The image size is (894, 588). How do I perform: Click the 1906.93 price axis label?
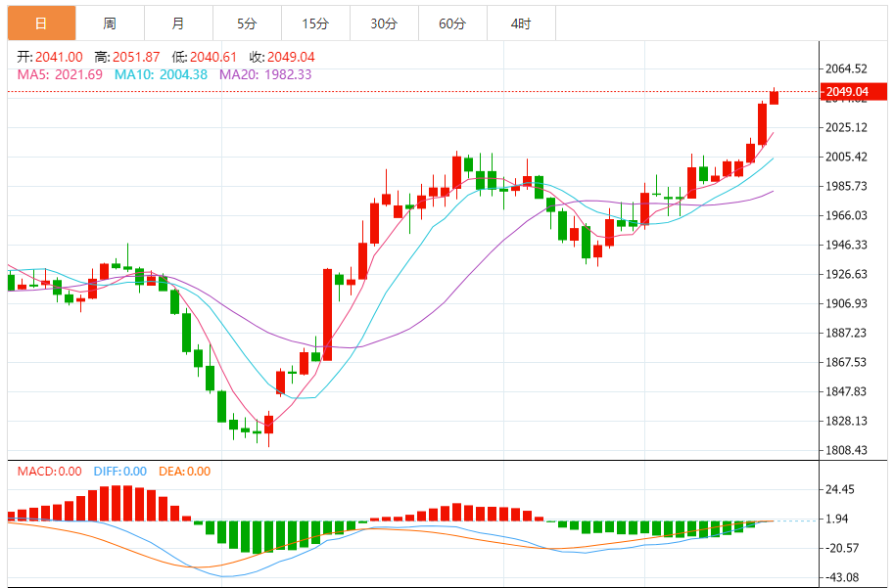click(846, 303)
